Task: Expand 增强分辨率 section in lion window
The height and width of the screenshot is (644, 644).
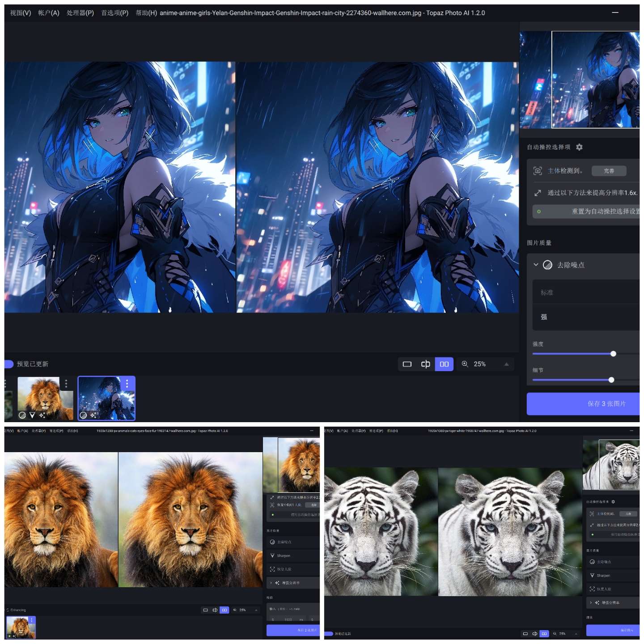Action: tap(271, 583)
